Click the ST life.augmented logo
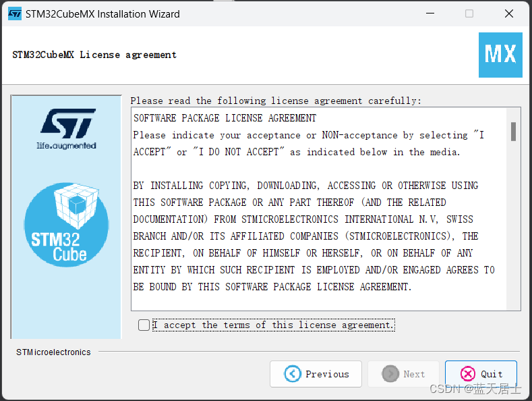532x401 pixels. pos(67,129)
